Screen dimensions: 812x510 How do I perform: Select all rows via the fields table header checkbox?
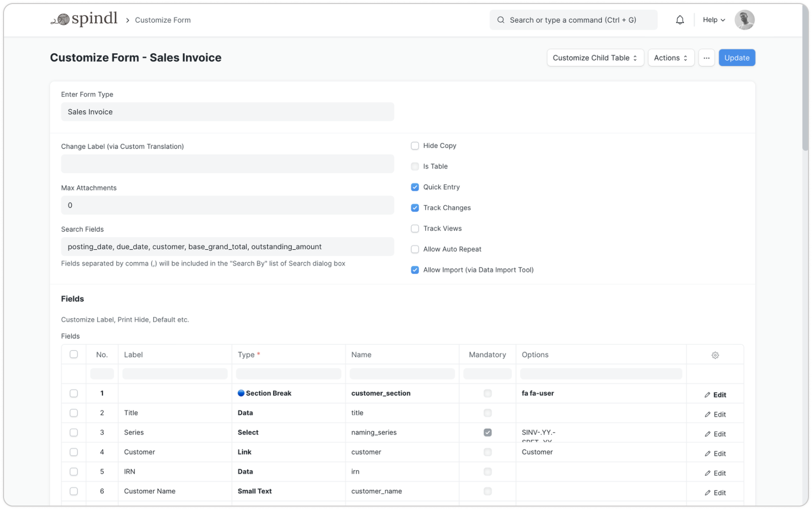coord(74,354)
